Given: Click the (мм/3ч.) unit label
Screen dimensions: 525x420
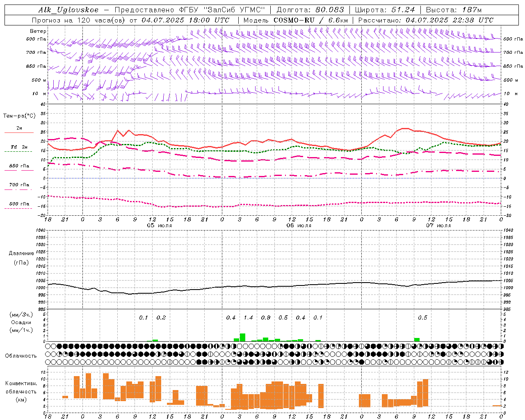Looking at the screenshot, I should [x=21, y=315].
